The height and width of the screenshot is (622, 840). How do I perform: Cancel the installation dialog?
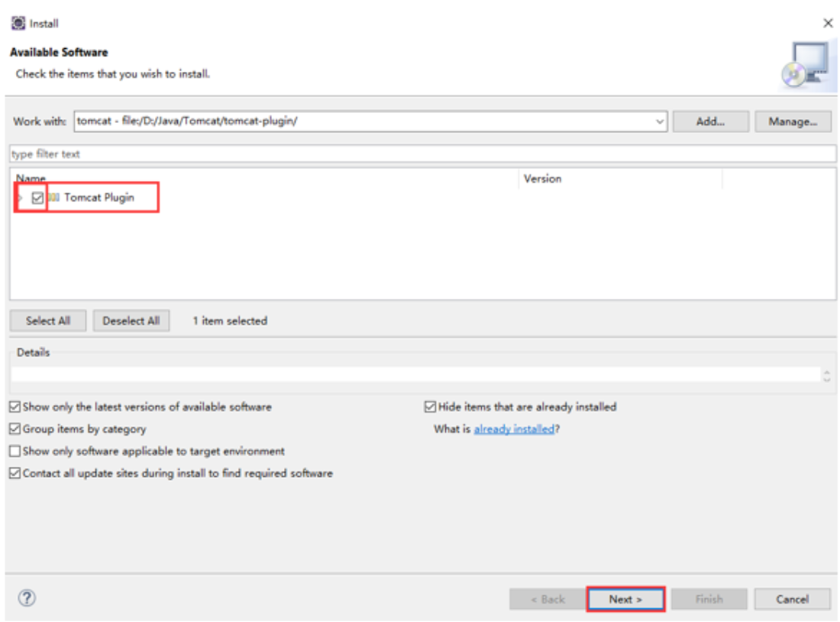click(793, 599)
